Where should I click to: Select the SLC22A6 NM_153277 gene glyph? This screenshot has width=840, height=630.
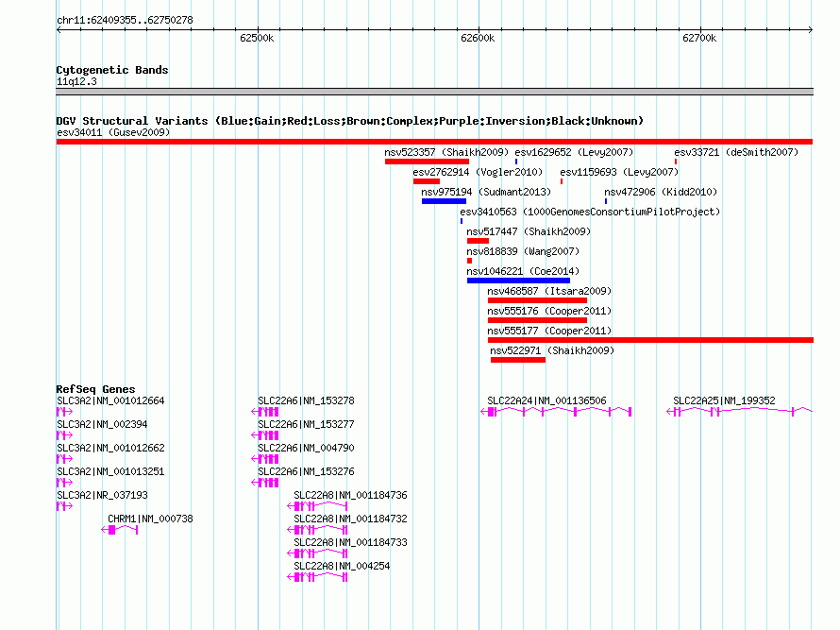264,435
